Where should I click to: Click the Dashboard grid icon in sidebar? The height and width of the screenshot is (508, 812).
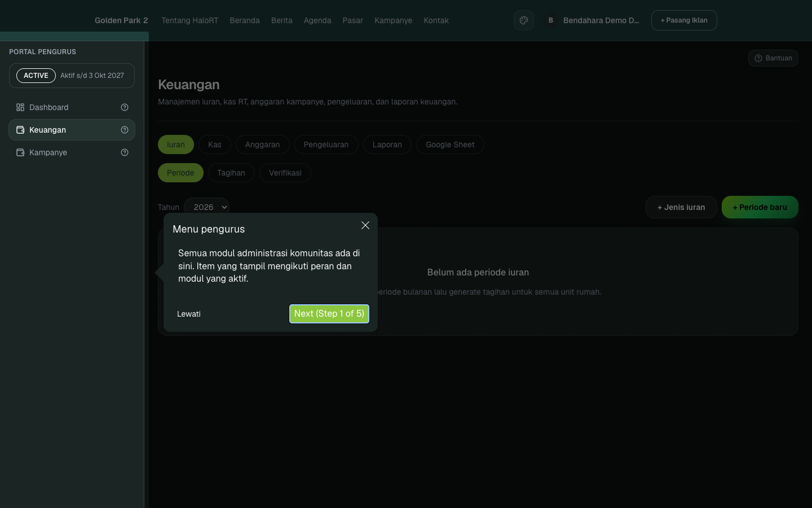click(x=20, y=107)
